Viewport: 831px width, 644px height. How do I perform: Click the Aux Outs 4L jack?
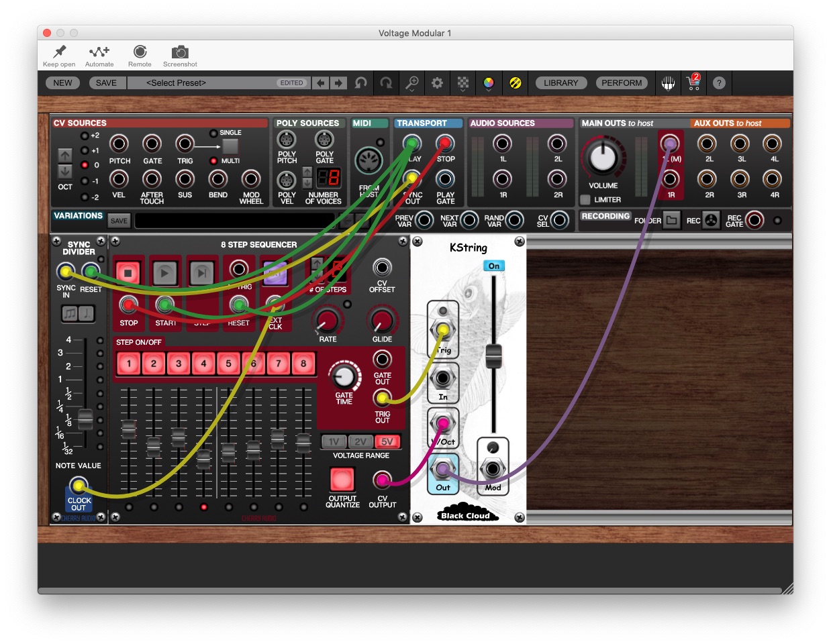[772, 143]
